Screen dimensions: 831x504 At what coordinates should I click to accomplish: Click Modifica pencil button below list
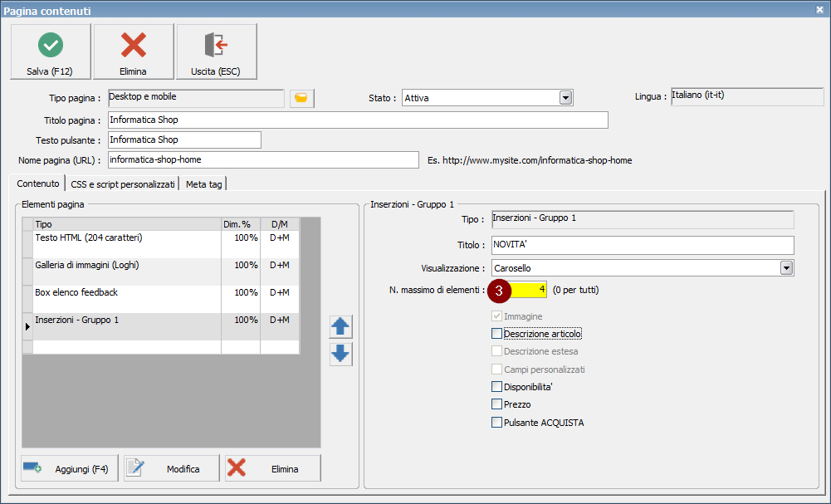[x=172, y=468]
